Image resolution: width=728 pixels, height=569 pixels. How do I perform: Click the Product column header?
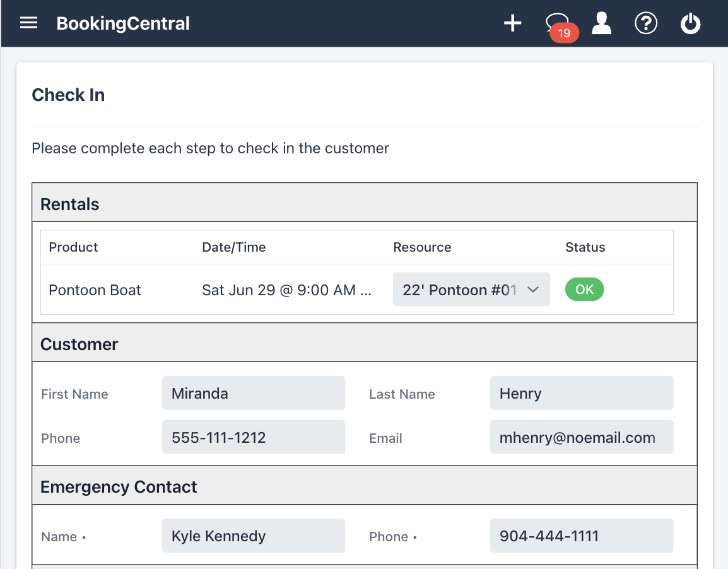(73, 247)
